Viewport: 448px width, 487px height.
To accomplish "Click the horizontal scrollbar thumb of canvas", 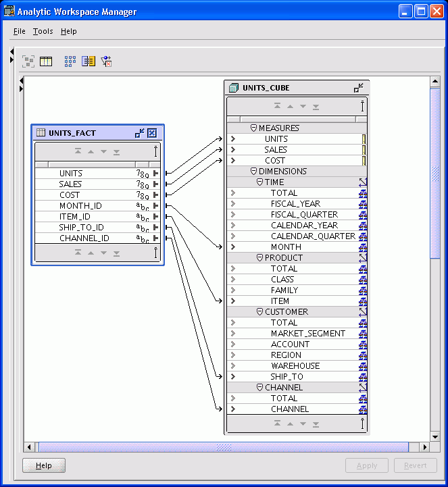I will [x=224, y=447].
